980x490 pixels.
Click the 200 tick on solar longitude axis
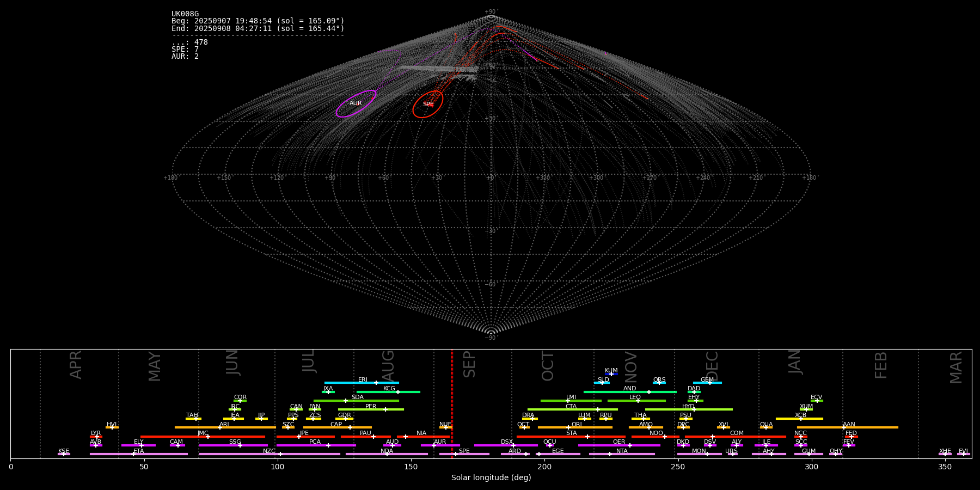point(544,467)
